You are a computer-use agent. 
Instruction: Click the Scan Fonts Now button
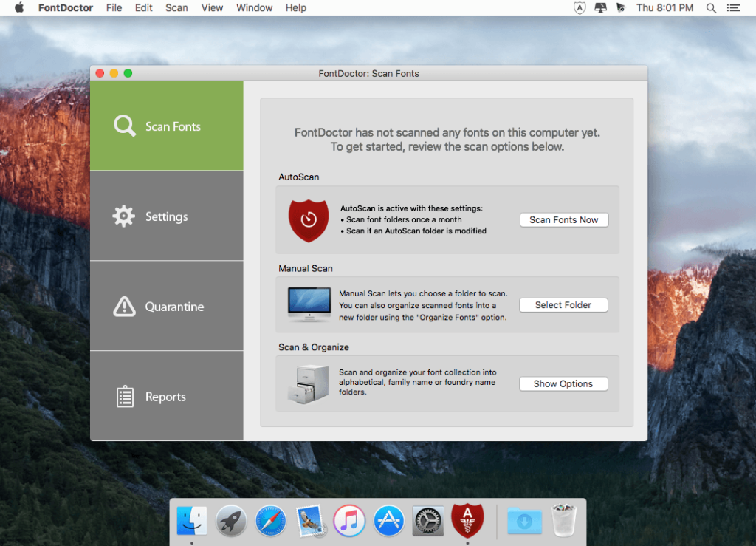pyautogui.click(x=563, y=219)
